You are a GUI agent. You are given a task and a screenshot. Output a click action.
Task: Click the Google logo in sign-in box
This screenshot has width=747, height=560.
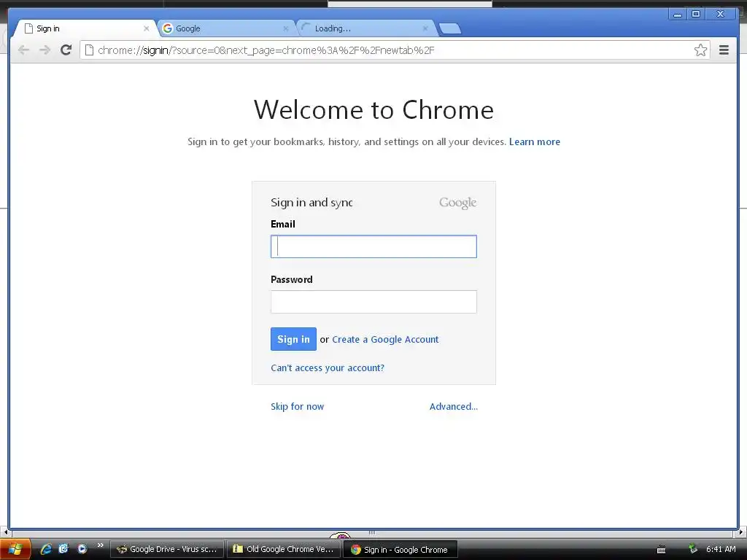click(457, 203)
